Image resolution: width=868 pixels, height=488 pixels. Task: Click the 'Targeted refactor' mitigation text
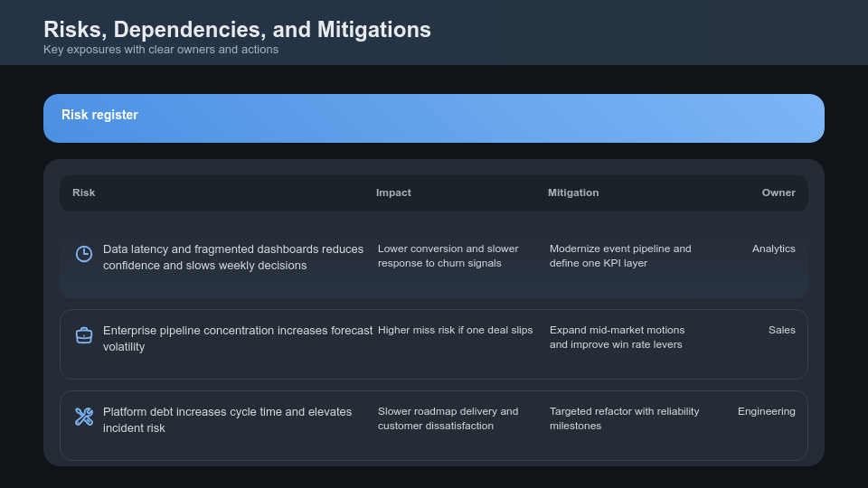(x=624, y=418)
